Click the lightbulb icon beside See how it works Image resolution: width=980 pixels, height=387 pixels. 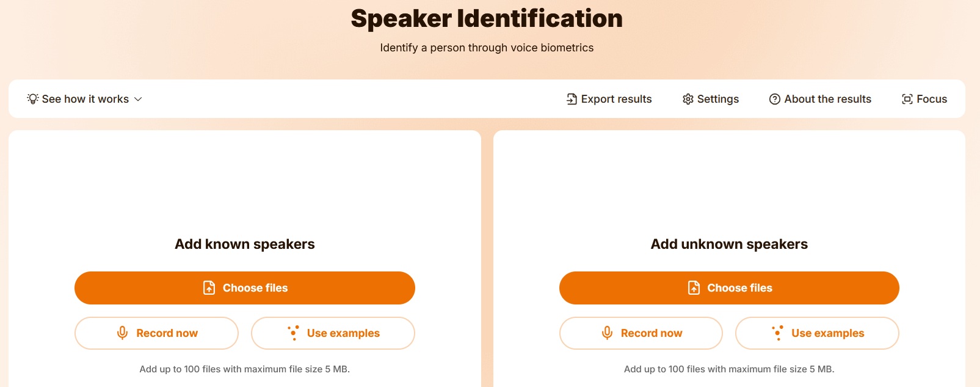(33, 99)
